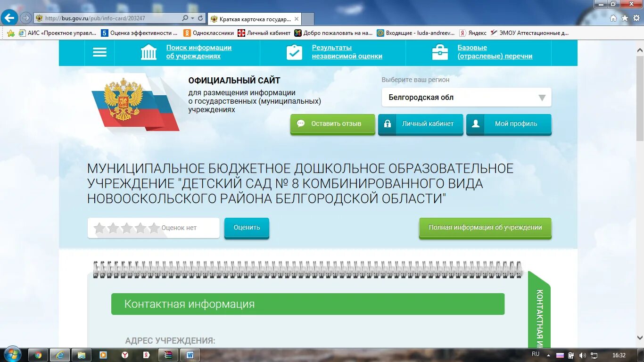Click the RU language indicator in tray

(x=536, y=354)
